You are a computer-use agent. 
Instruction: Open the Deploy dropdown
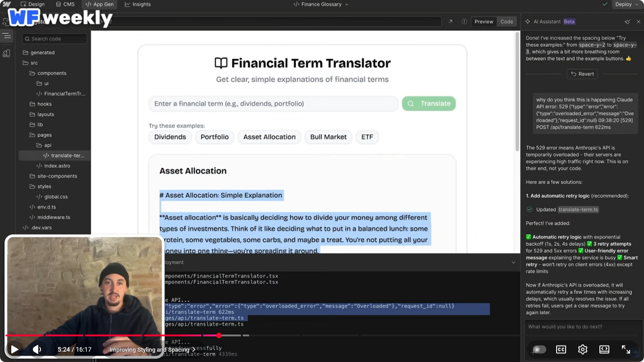click(627, 5)
